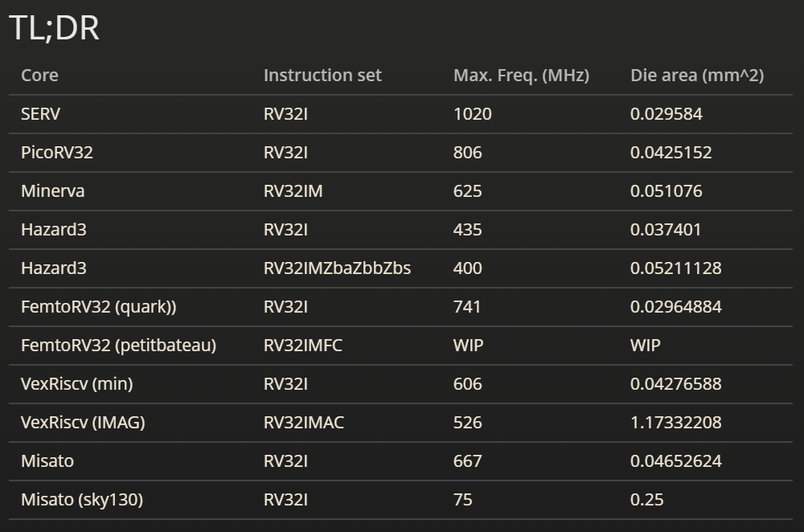Click the FemtoRV32 (petitbateau) core name

[x=118, y=345]
